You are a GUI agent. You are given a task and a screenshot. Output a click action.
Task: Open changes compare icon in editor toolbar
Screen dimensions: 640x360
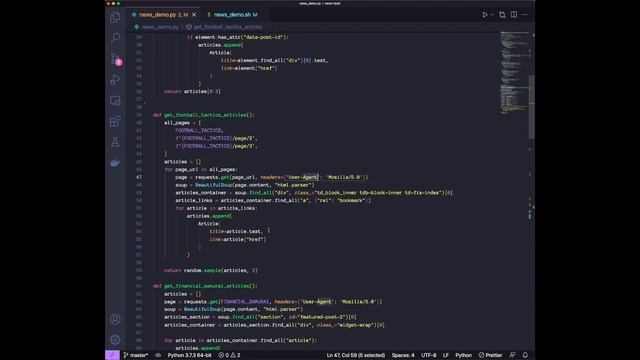pos(502,15)
